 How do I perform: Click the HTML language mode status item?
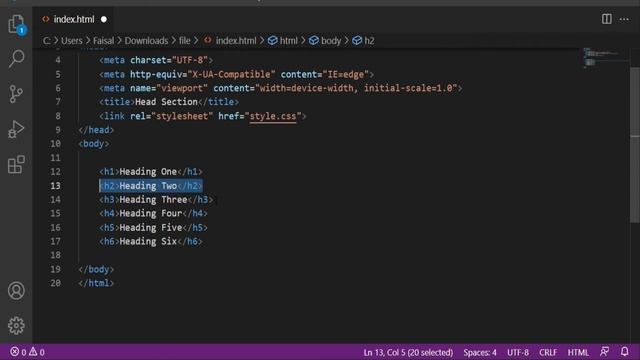[x=578, y=352]
